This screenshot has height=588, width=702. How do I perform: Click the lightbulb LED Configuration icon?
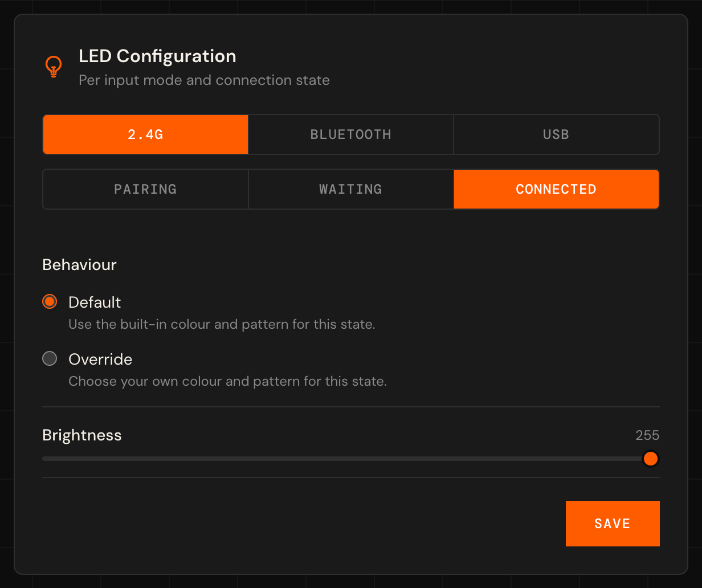pos(54,67)
